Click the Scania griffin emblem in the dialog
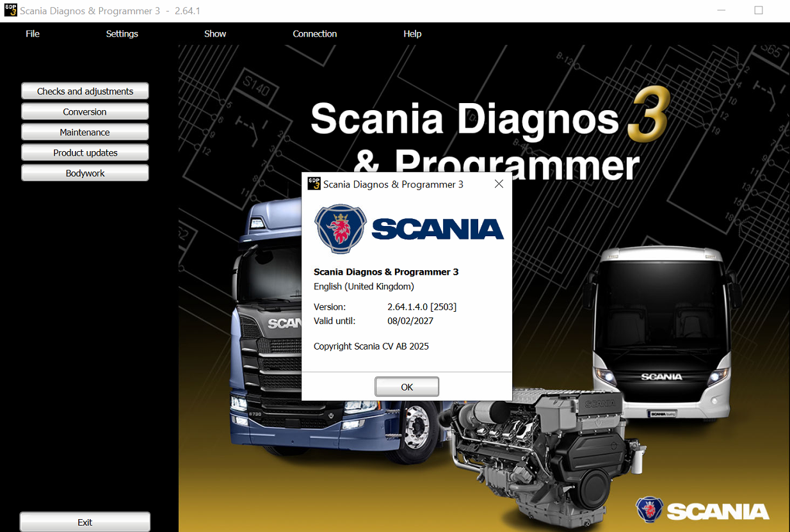 coord(340,228)
